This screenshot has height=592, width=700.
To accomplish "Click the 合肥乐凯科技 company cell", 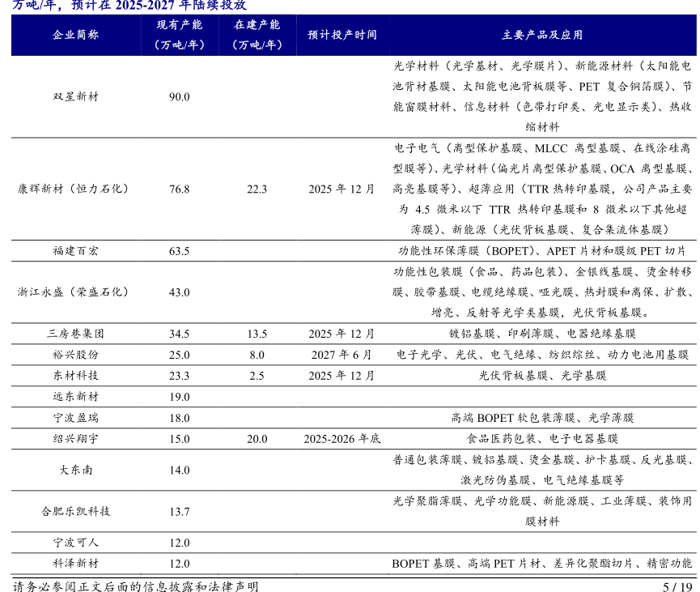I will [x=75, y=511].
